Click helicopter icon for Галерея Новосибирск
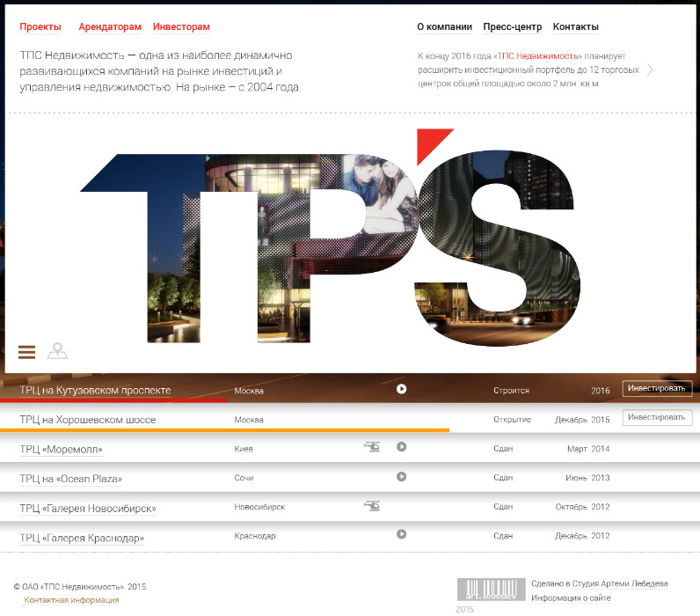The width and height of the screenshot is (700, 616). [373, 506]
